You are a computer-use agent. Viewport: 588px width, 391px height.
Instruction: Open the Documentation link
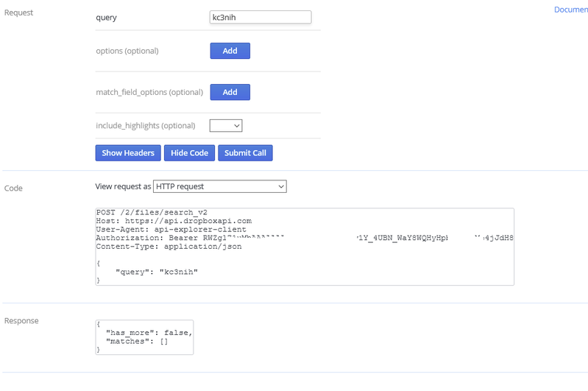pyautogui.click(x=570, y=10)
